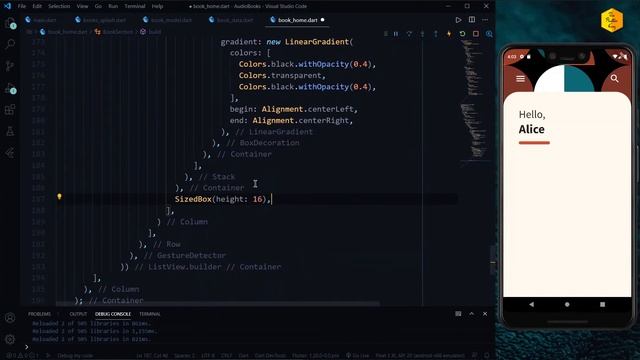Clear the debug console output
The width and height of the screenshot is (640, 360).
click(458, 314)
